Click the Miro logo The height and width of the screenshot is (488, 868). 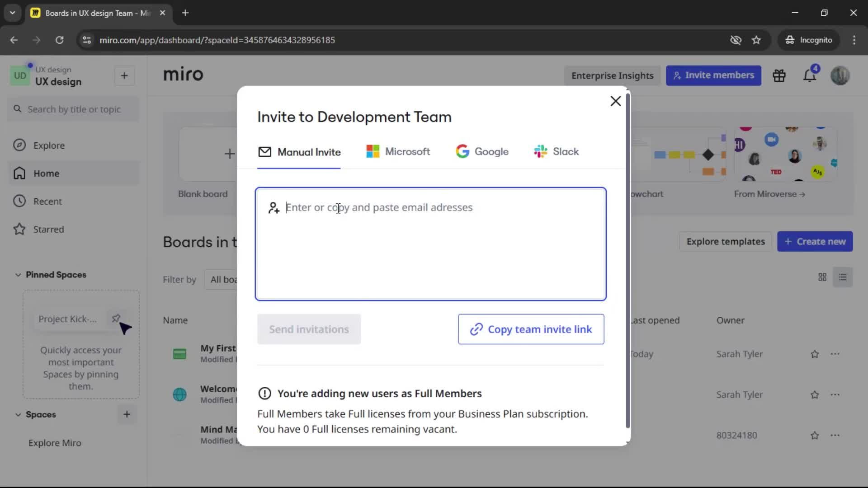pyautogui.click(x=183, y=74)
